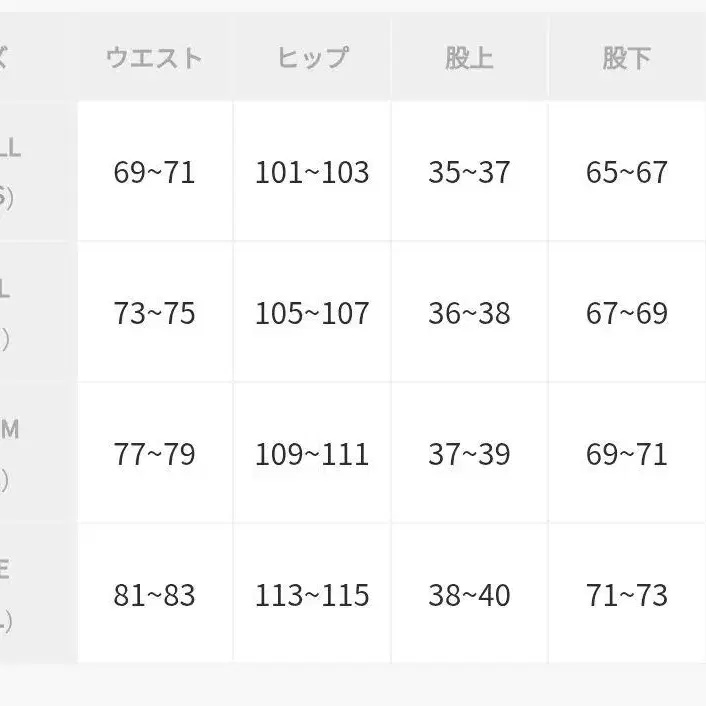Click the 37~39 cell under 股上
This screenshot has width=706, height=706.
[469, 454]
